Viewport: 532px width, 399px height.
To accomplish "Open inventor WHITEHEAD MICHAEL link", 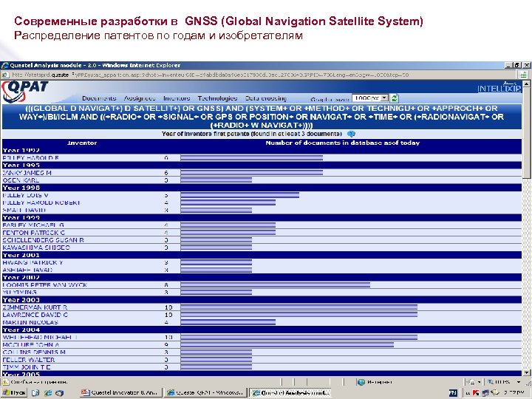I will (40, 337).
